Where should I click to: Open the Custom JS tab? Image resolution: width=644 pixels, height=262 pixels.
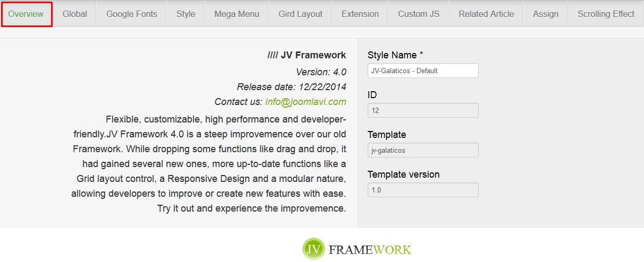click(x=419, y=14)
